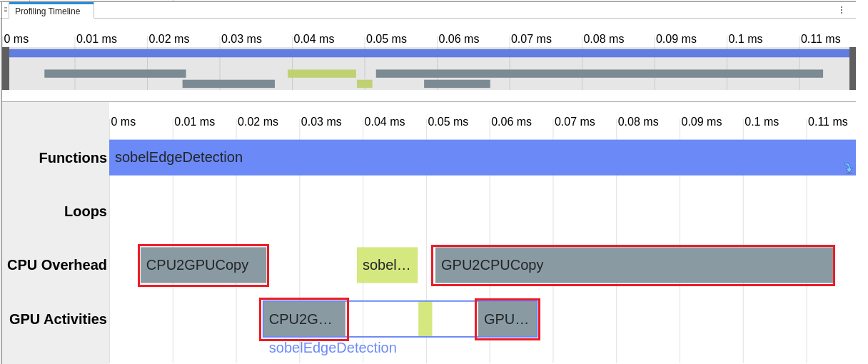Open the three-dot panel options menu

(842, 10)
